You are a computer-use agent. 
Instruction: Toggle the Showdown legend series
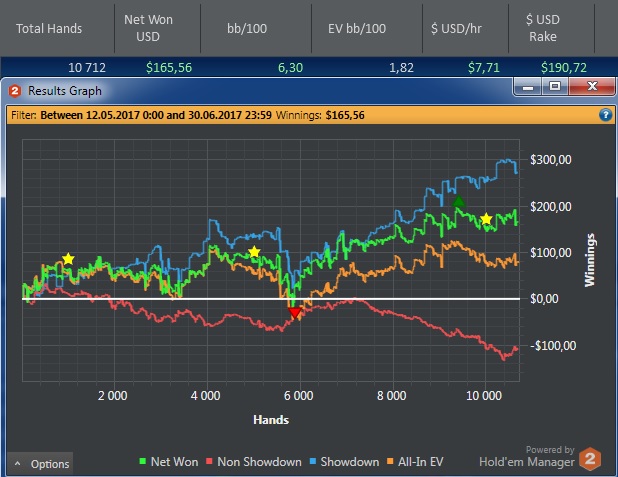(x=344, y=462)
